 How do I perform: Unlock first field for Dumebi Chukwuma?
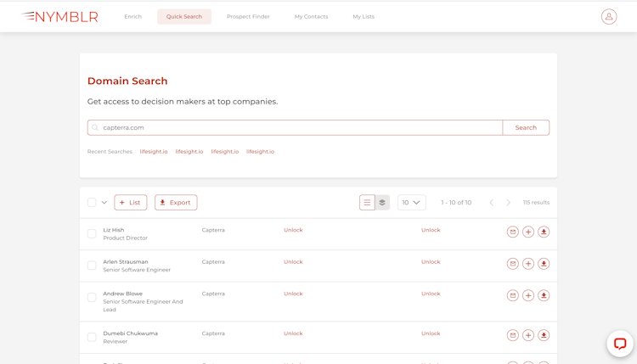coord(293,333)
